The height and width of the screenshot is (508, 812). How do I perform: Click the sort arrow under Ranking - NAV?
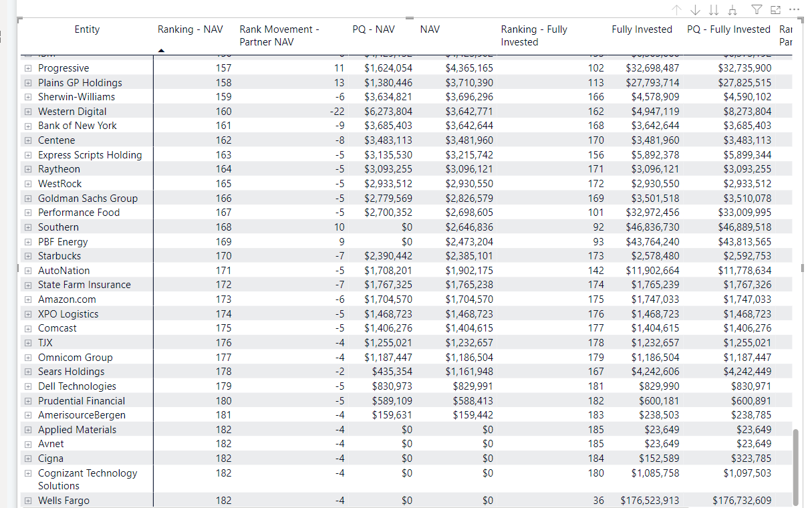tap(160, 50)
